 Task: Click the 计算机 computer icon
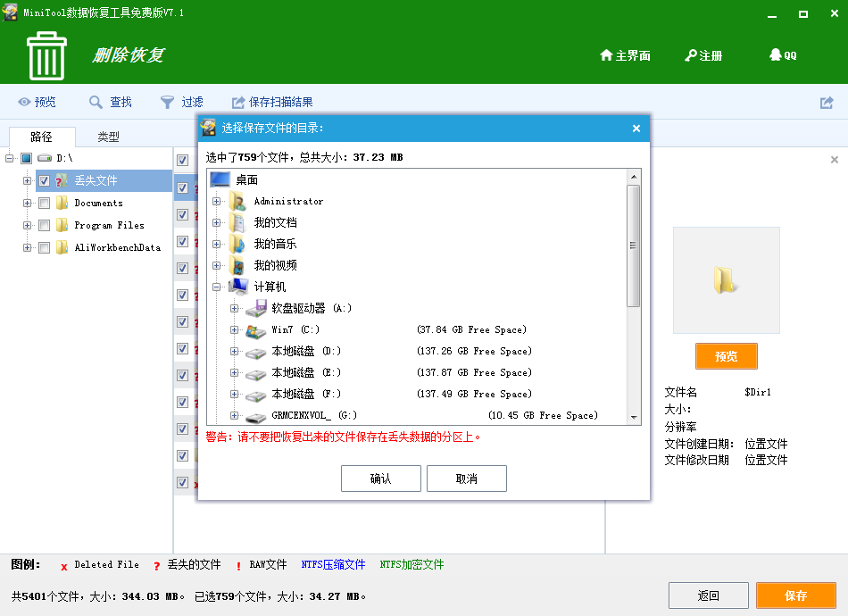[238, 286]
